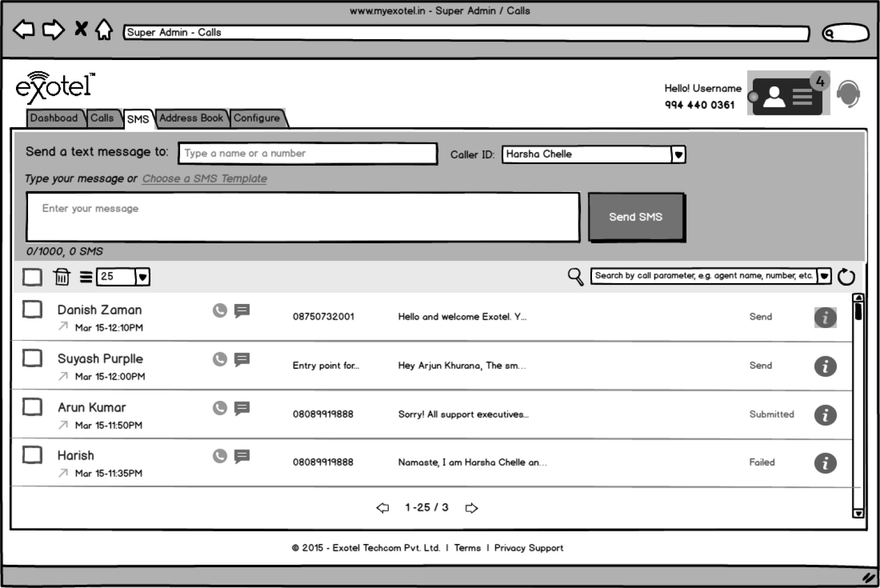Open info for Danish Zaman row
The width and height of the screenshot is (880, 588).
825,318
